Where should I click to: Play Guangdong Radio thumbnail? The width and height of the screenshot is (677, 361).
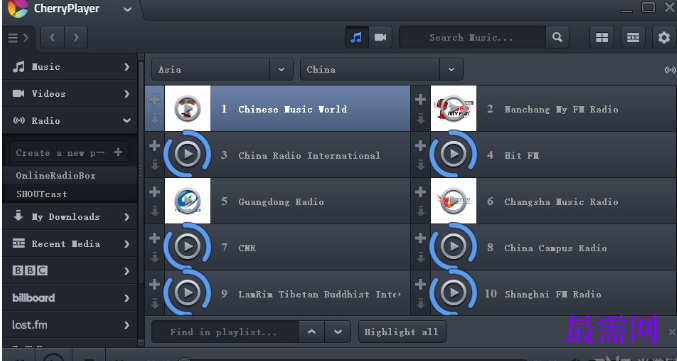point(187,201)
